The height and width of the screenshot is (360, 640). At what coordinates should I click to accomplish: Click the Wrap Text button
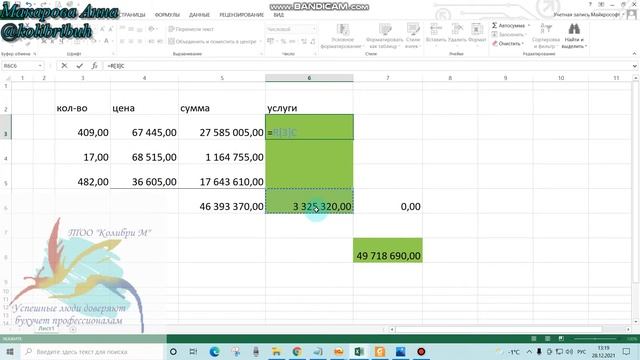[x=191, y=29]
